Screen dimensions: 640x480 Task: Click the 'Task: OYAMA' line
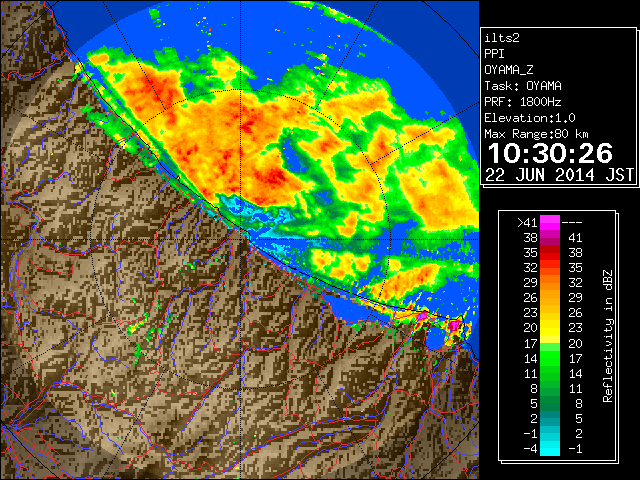pos(523,86)
